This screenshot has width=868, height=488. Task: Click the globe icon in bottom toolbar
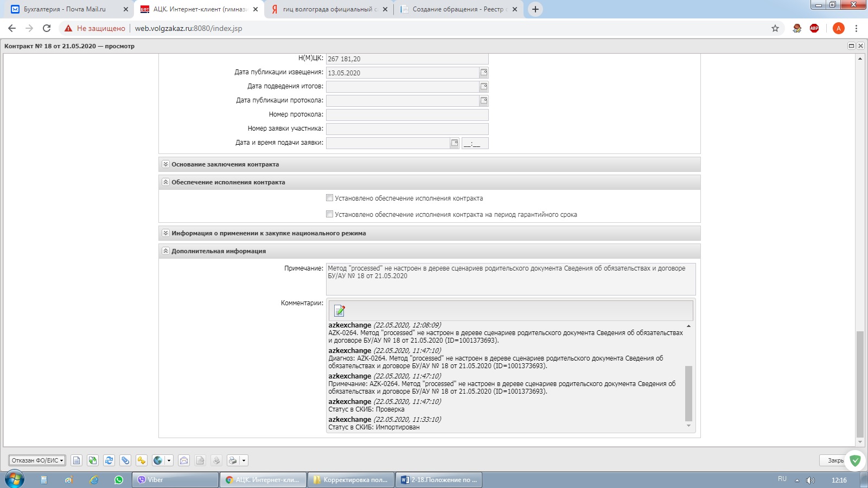click(x=158, y=460)
